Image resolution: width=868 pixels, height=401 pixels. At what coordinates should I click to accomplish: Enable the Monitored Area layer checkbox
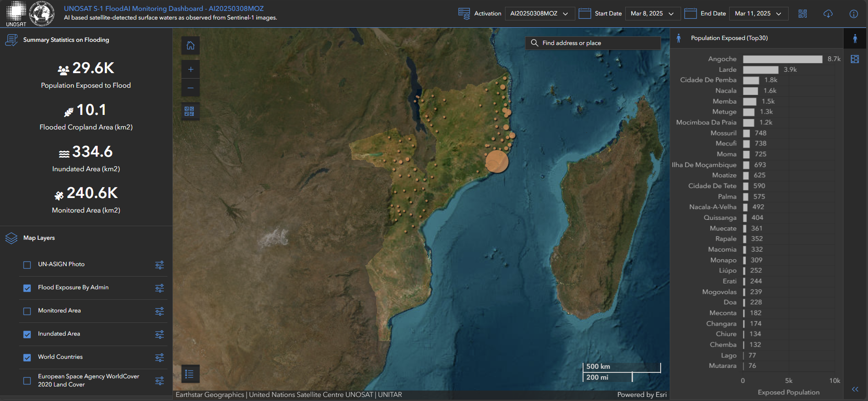[x=27, y=311]
